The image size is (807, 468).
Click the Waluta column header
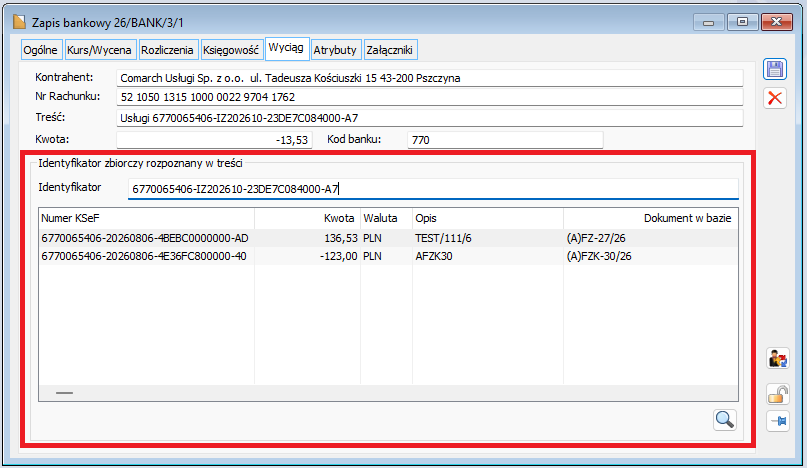pyautogui.click(x=386, y=218)
